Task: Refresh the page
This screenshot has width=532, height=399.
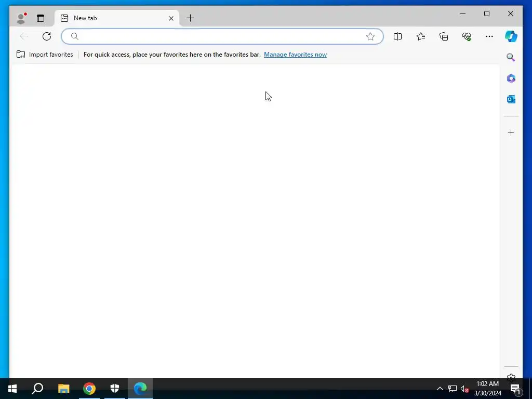Action: pyautogui.click(x=47, y=36)
